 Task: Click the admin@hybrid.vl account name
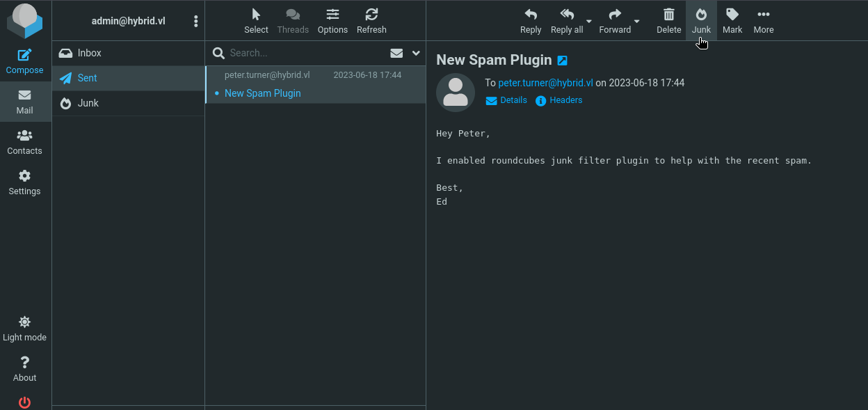pos(129,21)
